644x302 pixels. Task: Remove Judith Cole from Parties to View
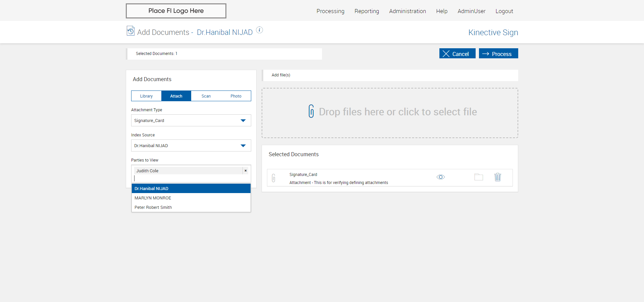point(246,171)
